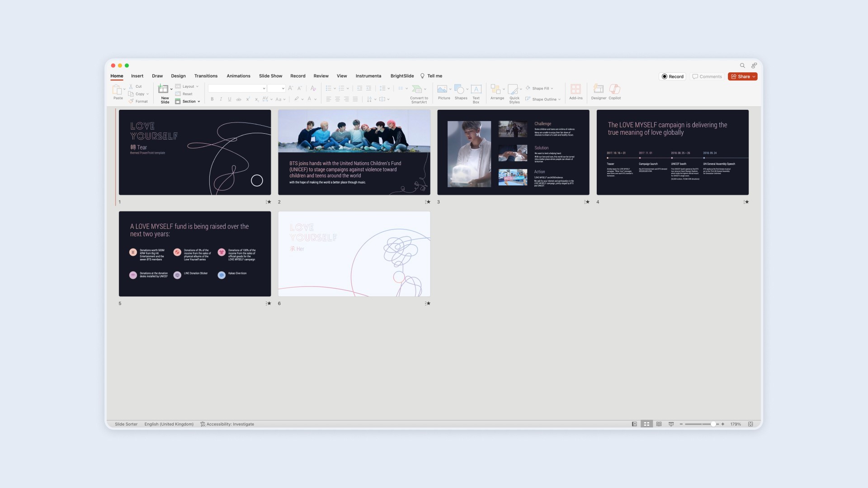
Task: Expand the Section dropdown
Action: 188,102
